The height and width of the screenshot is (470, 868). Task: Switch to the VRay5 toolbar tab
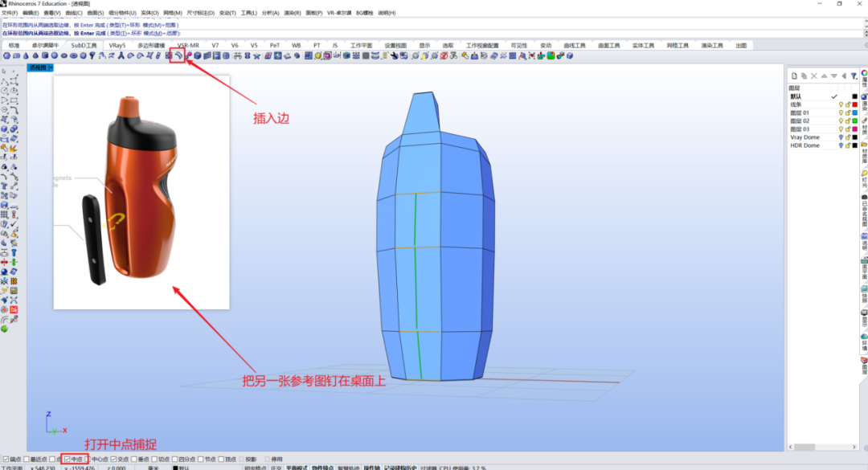point(117,46)
